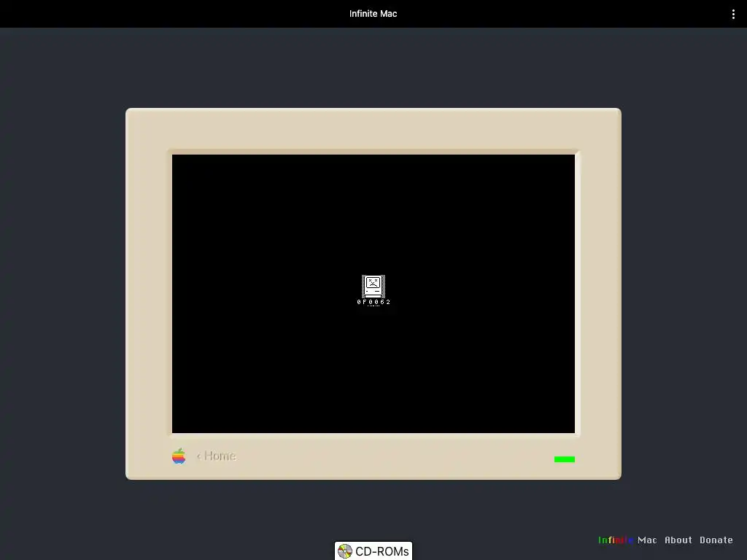Open the CD-ROMs drawer button
This screenshot has height=560, width=747.
pyautogui.click(x=373, y=551)
